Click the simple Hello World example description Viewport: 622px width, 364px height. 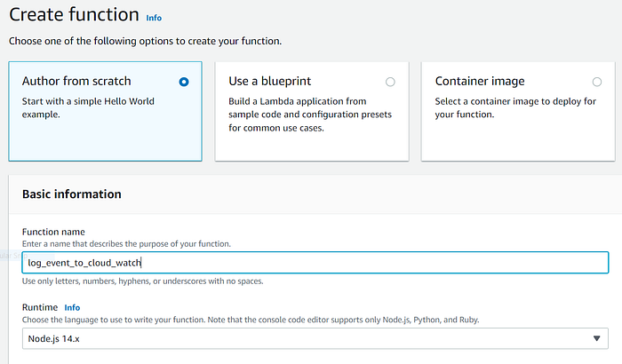click(x=88, y=107)
